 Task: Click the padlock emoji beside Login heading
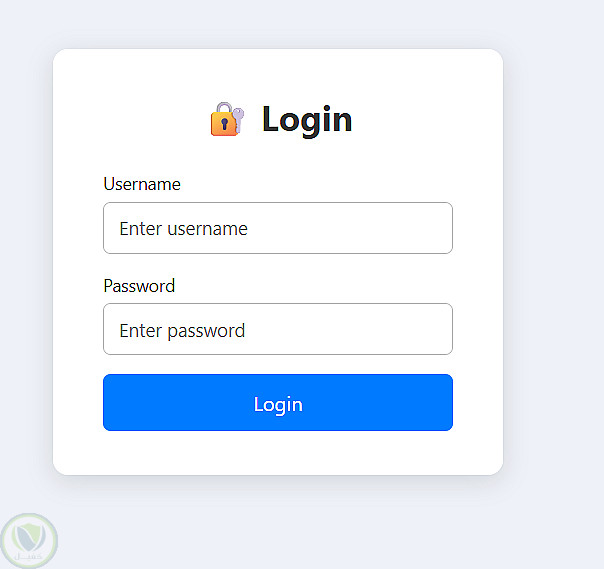[x=223, y=120]
